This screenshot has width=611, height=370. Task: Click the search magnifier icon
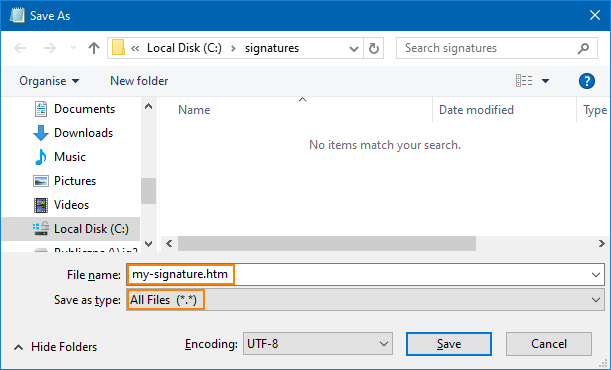tap(583, 48)
